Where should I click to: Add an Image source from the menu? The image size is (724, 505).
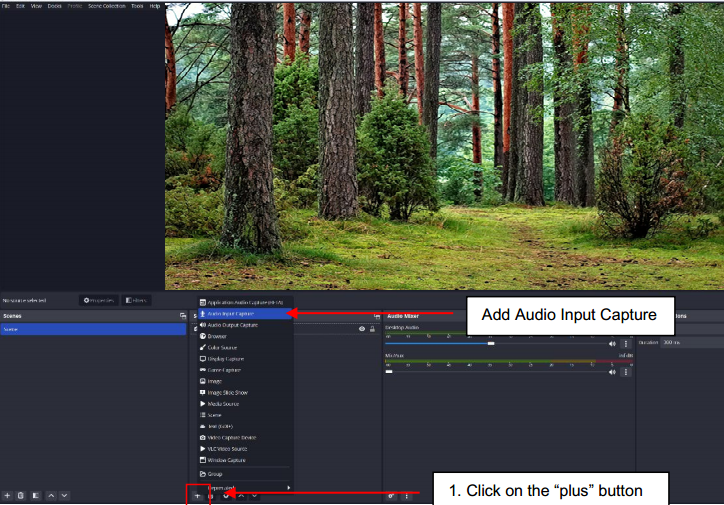245,381
